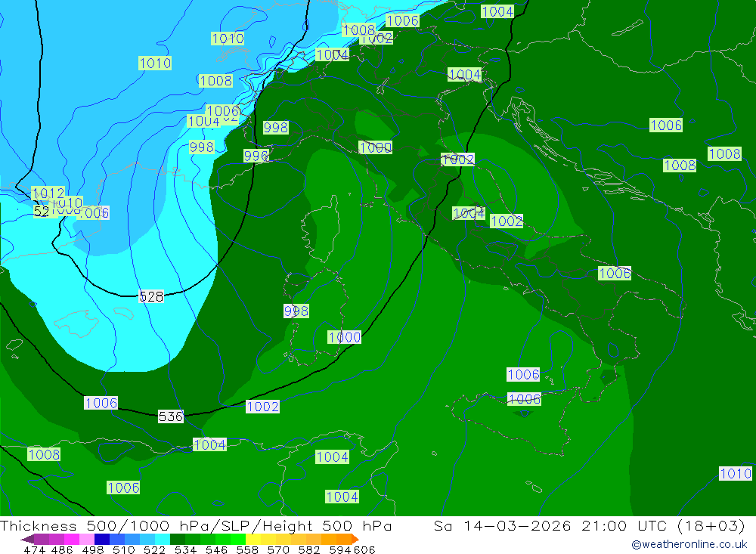
Task: Select the bright lime green legend swatch
Action: coord(238,539)
